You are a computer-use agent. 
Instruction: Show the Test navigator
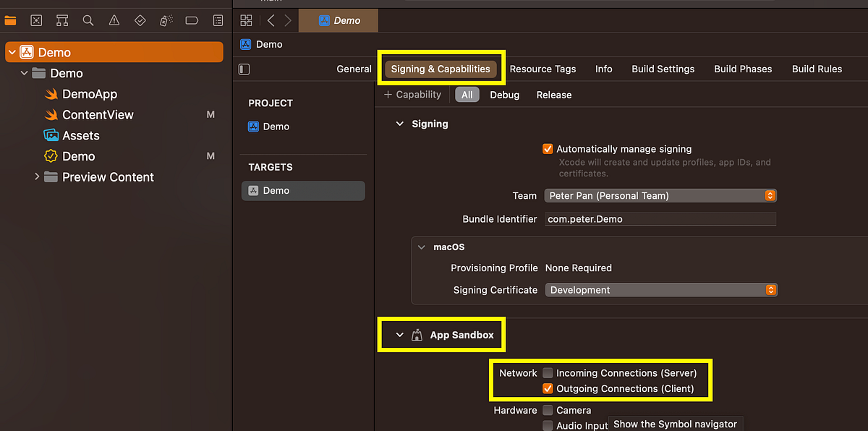[140, 20]
